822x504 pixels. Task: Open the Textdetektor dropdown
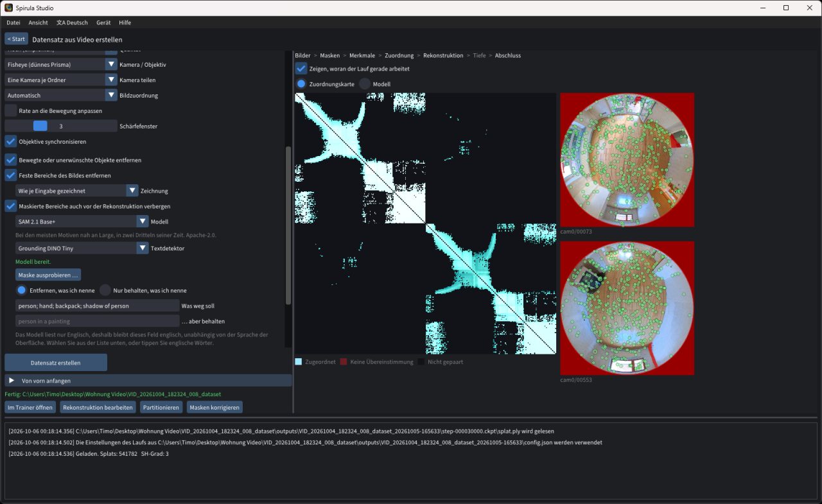tap(82, 248)
